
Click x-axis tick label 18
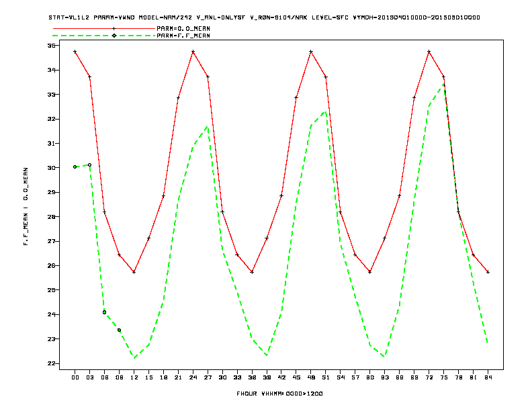(163, 377)
